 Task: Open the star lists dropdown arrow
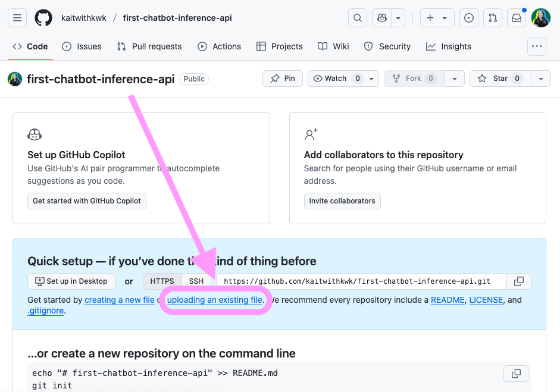pos(540,79)
